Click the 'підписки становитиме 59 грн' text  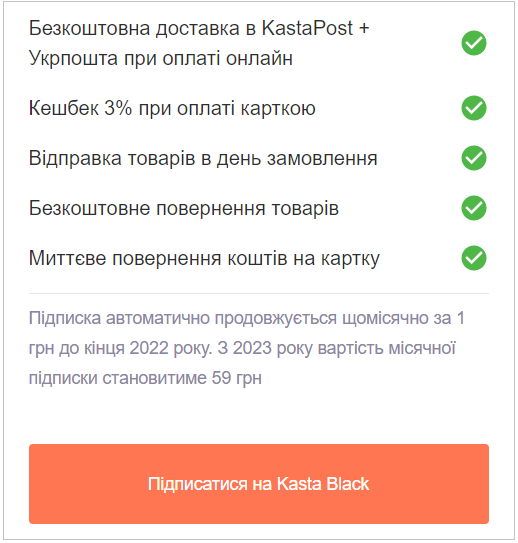coord(145,378)
